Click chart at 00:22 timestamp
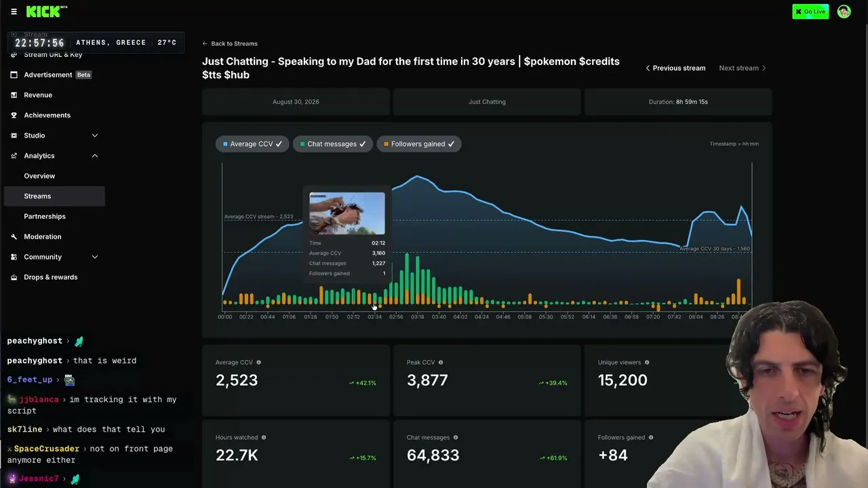The image size is (868, 488). 246,317
